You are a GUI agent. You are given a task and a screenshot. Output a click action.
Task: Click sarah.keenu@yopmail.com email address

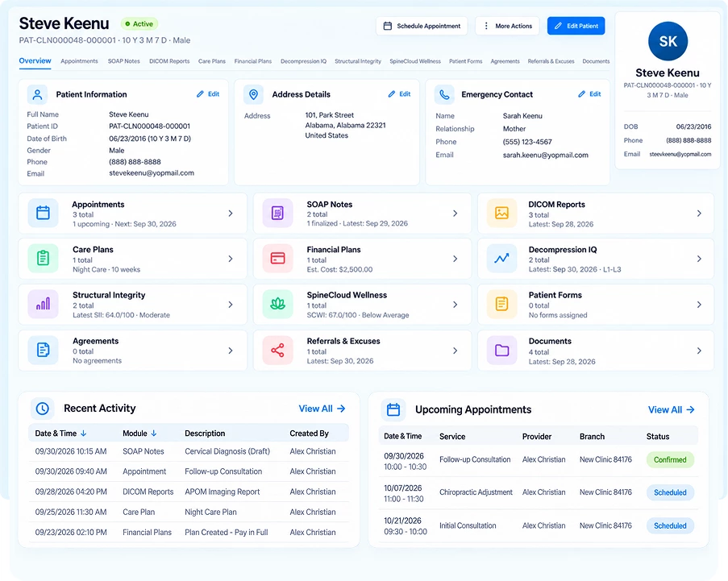pyautogui.click(x=546, y=155)
